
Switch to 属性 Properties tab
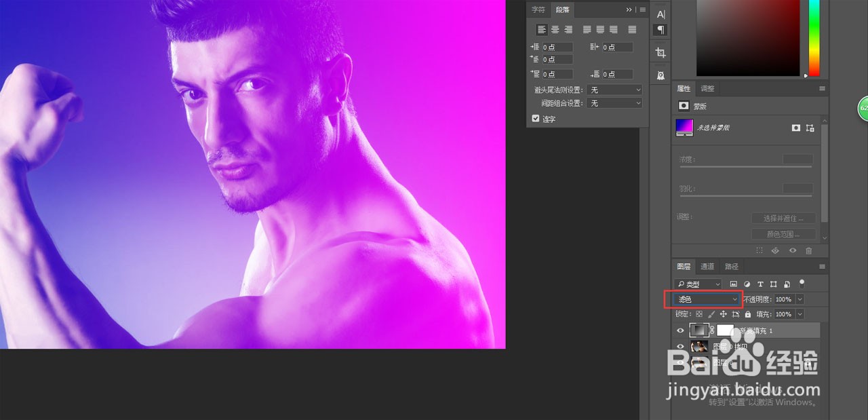[684, 89]
